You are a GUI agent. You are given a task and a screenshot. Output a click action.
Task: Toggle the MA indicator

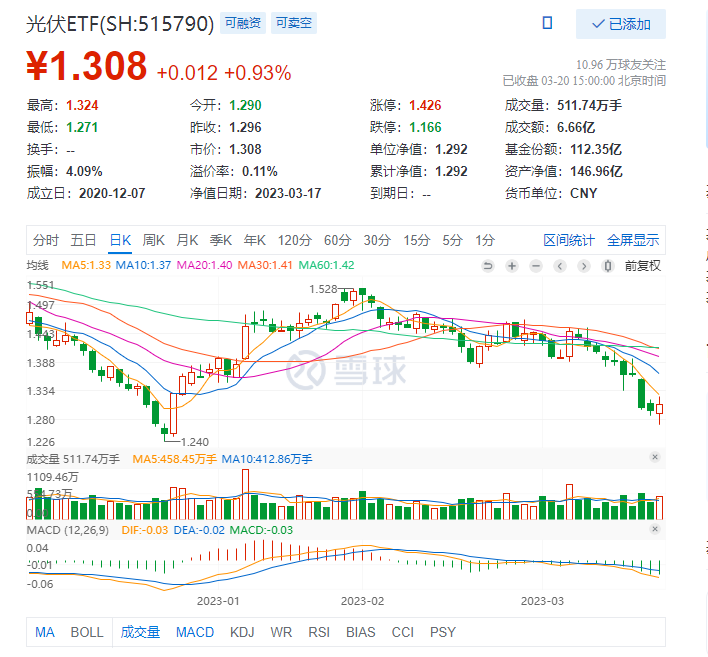[45, 632]
